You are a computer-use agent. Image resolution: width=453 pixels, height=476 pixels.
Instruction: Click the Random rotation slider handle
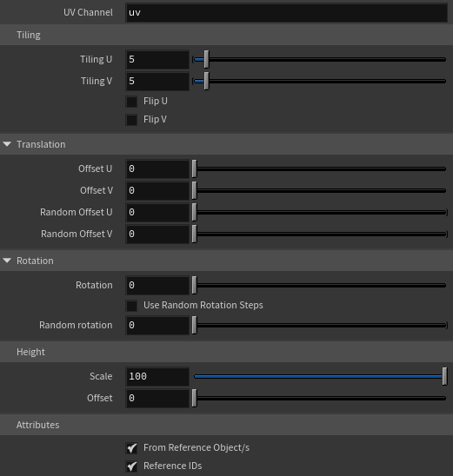point(195,325)
